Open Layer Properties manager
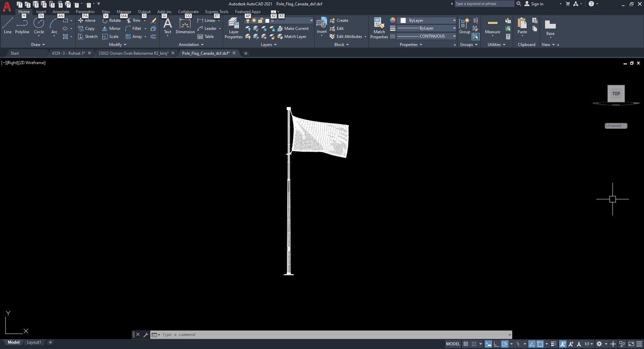The image size is (644, 349). pyautogui.click(x=233, y=28)
